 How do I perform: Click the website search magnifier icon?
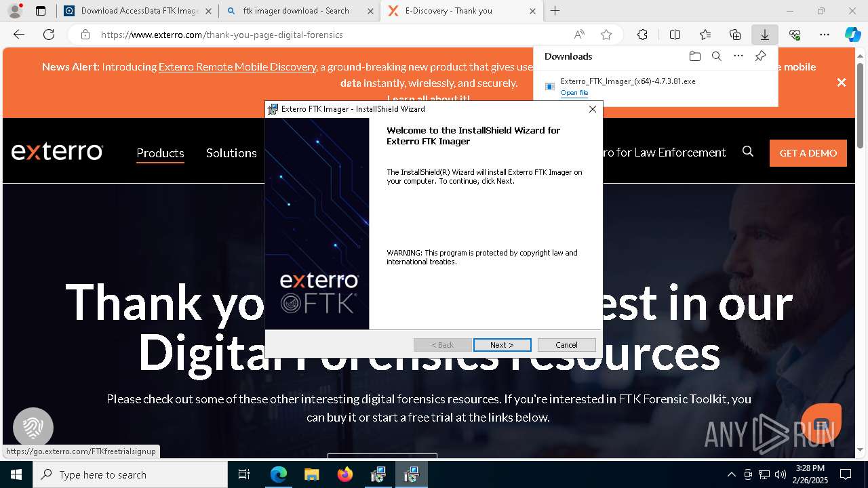(x=748, y=152)
